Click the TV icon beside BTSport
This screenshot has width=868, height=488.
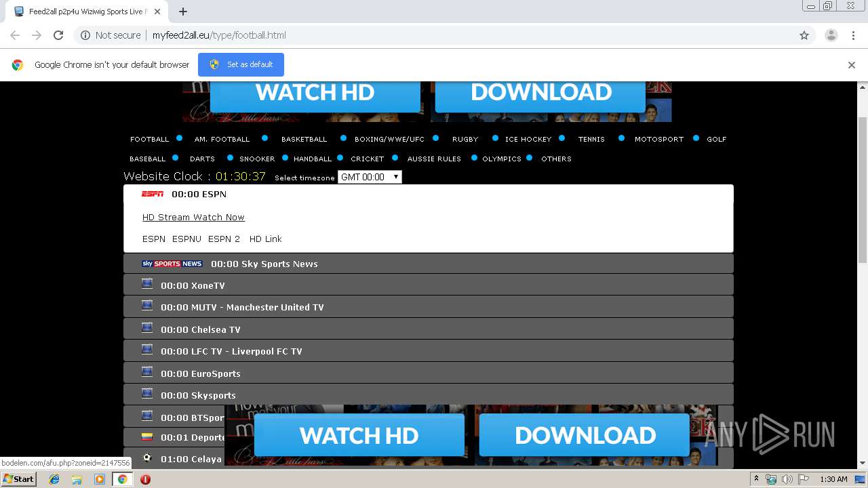click(x=147, y=416)
